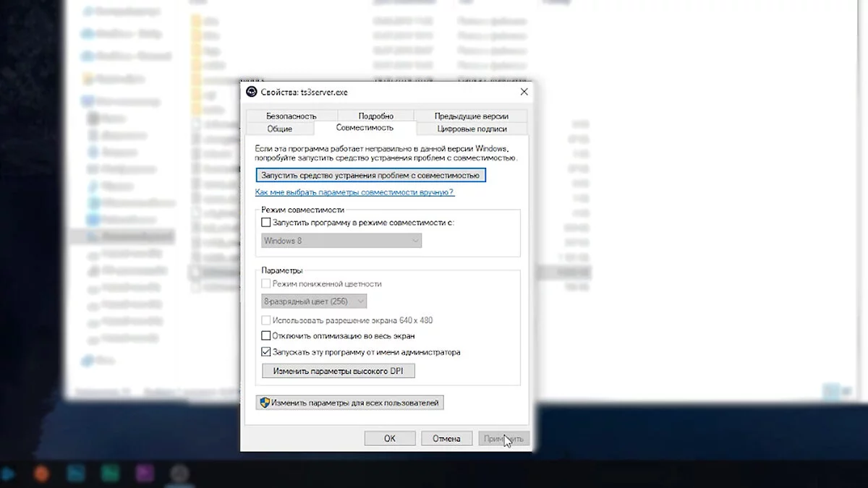This screenshot has height=488, width=868.
Task: Click 'Изменить параметры для всех пользователей'
Action: tap(350, 403)
